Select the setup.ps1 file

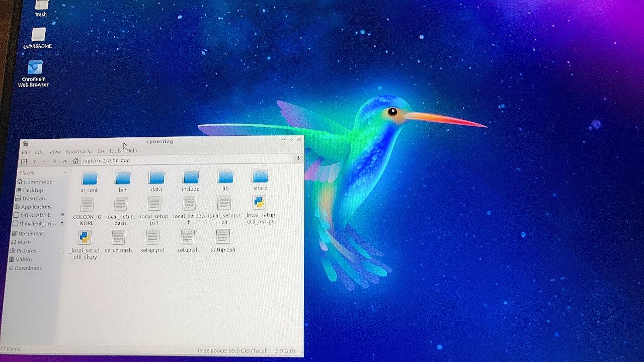pyautogui.click(x=152, y=241)
